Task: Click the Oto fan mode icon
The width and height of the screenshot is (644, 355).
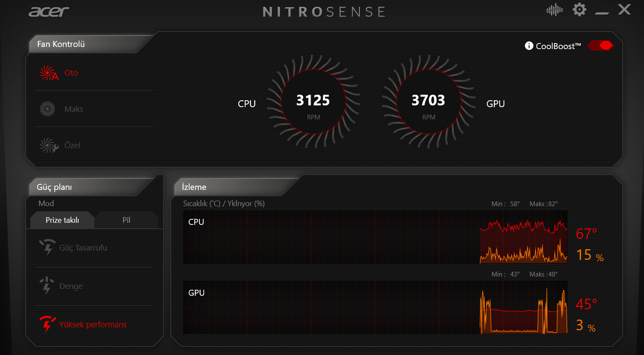Action: 49,73
